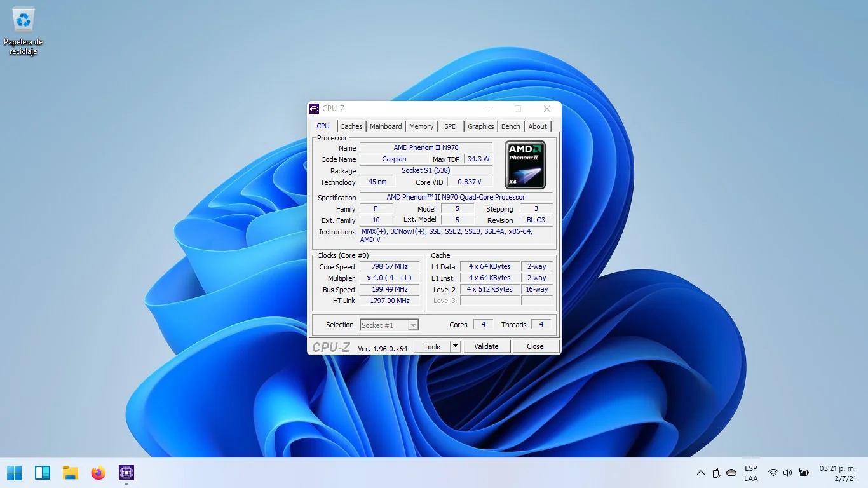Click the Specification text field
The width and height of the screenshot is (868, 488).
click(x=456, y=198)
